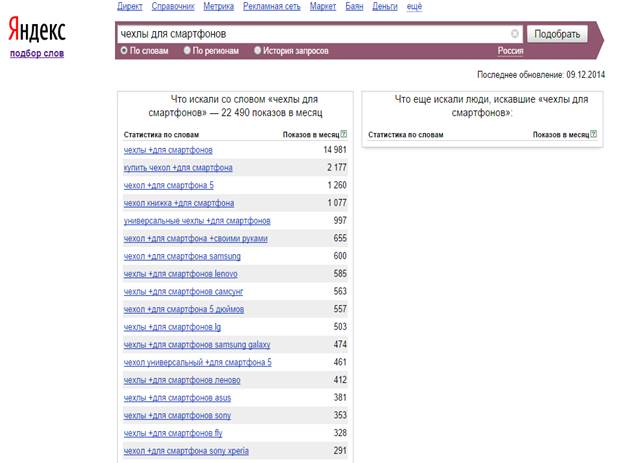
Task: Click the value 997
Action: 340,221
